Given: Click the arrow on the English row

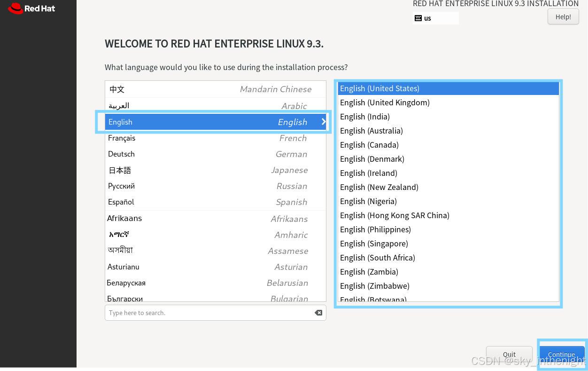Looking at the screenshot, I should 323,122.
